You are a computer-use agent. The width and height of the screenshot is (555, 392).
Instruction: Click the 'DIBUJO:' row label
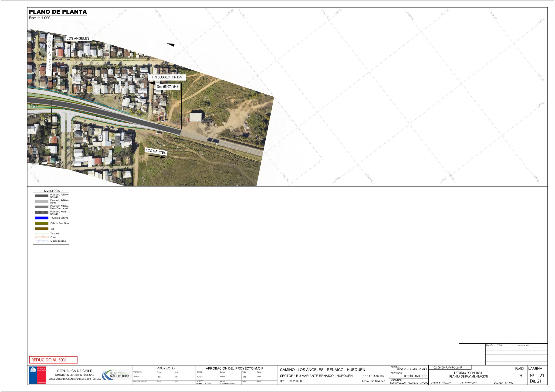(136, 377)
